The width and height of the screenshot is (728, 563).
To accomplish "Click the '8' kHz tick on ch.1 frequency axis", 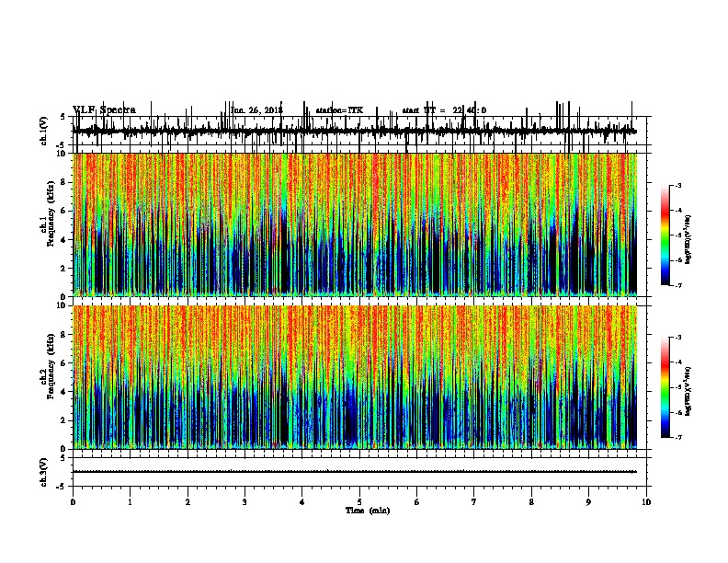I will pyautogui.click(x=64, y=182).
